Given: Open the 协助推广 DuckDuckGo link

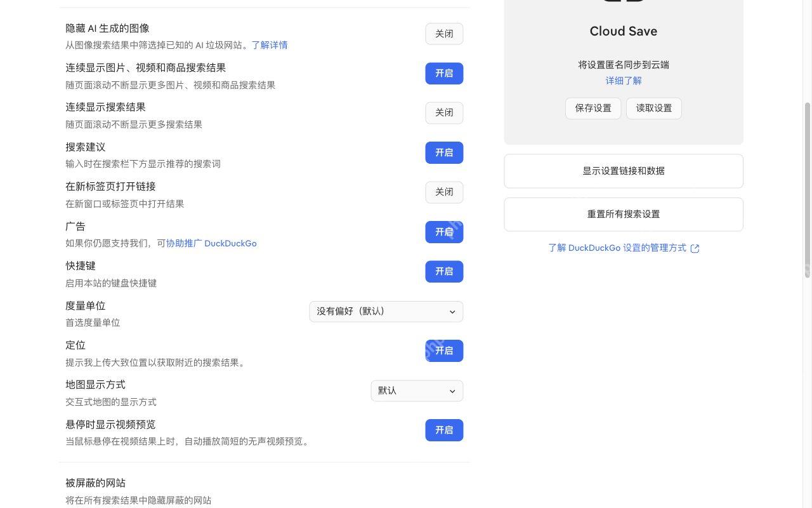Looking at the screenshot, I should click(211, 243).
